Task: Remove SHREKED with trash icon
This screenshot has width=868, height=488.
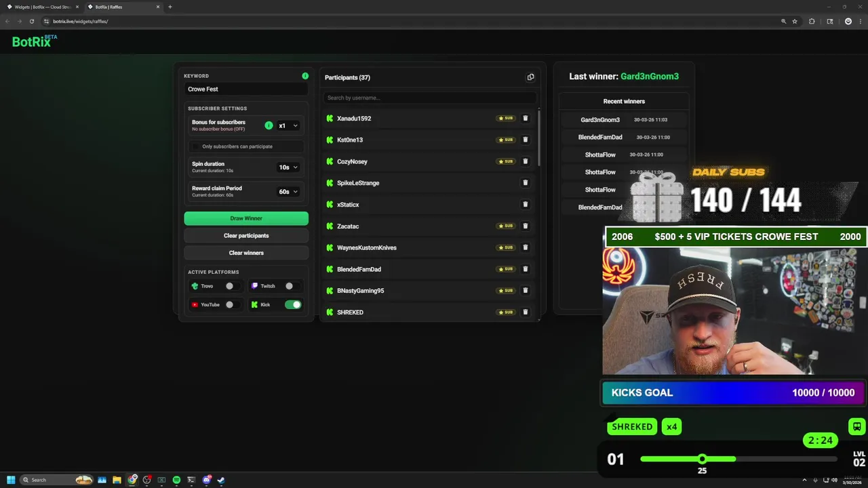Action: (x=525, y=312)
